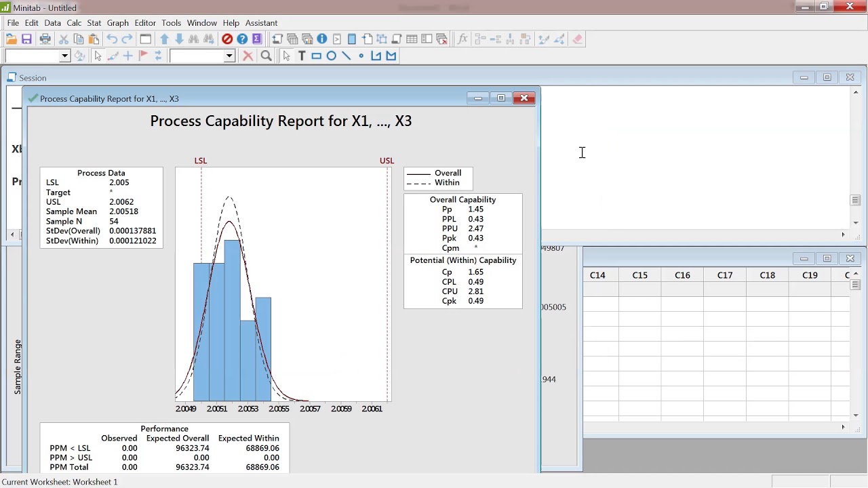
Task: Click the Sample Mean 2.00518 value
Action: (x=123, y=211)
